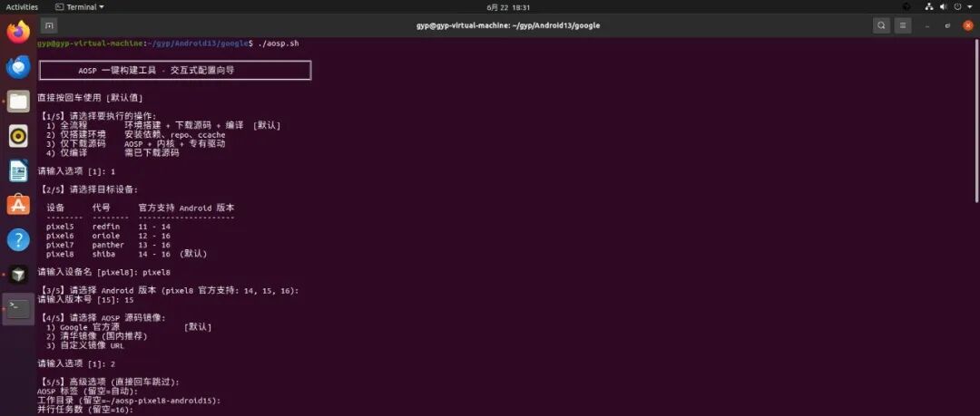980x416 pixels.
Task: Close the terminal window
Action: coord(968,25)
